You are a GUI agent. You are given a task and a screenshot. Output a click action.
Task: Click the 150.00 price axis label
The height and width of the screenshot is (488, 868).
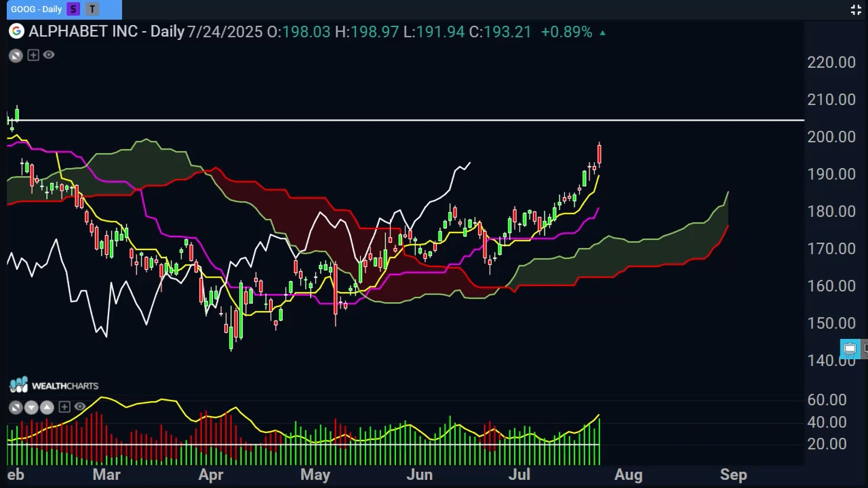pyautogui.click(x=831, y=324)
